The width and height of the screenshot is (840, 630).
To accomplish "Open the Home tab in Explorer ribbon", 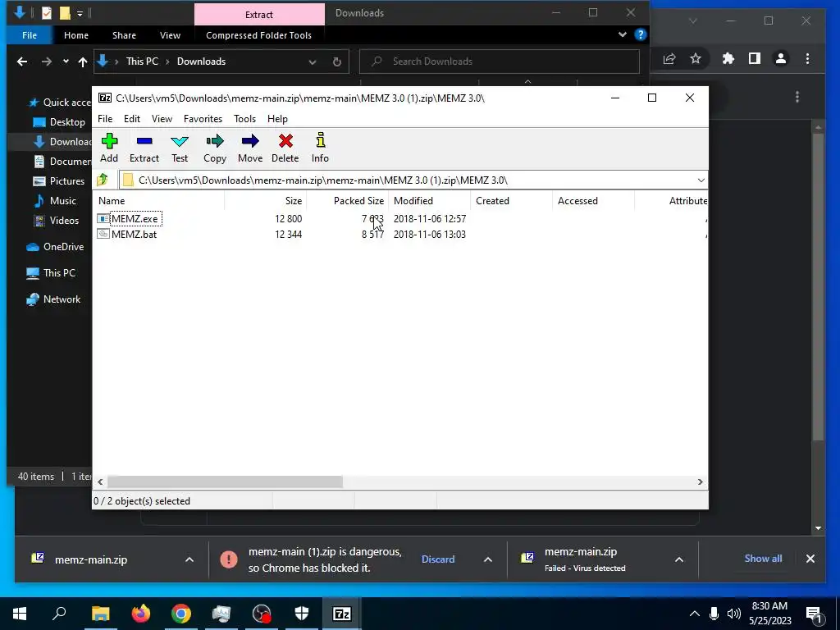I will pos(76,35).
